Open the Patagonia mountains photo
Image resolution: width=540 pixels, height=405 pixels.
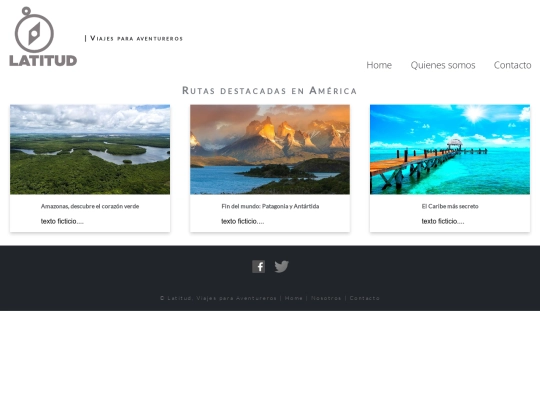(270, 149)
